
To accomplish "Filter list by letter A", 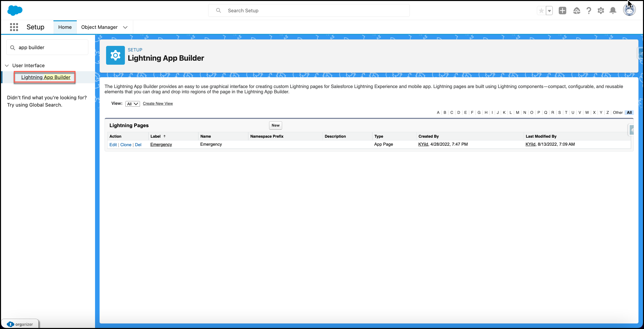I will pyautogui.click(x=438, y=112).
